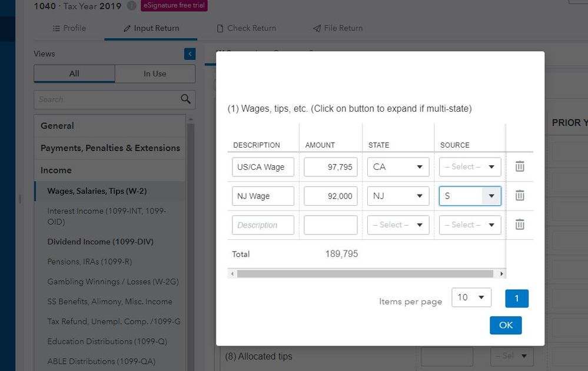Click trash icon for NJ Wage row
Screen dimensions: 588x371
tap(520, 196)
